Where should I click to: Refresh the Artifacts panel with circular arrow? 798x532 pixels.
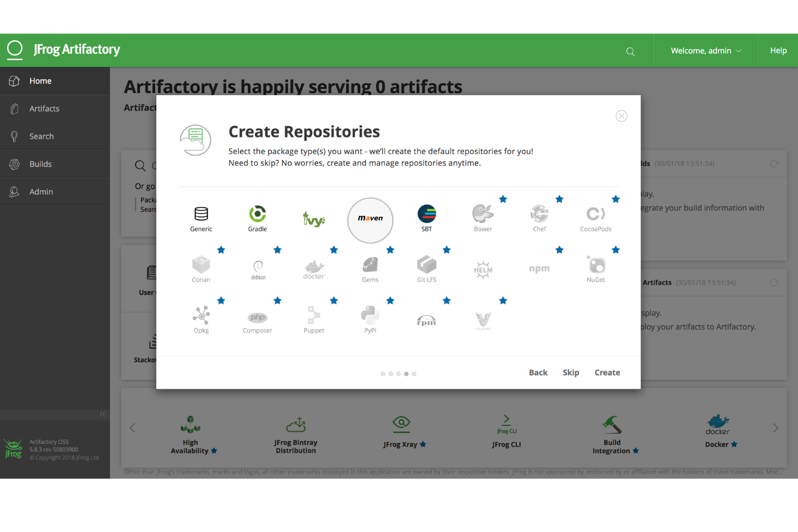[774, 283]
